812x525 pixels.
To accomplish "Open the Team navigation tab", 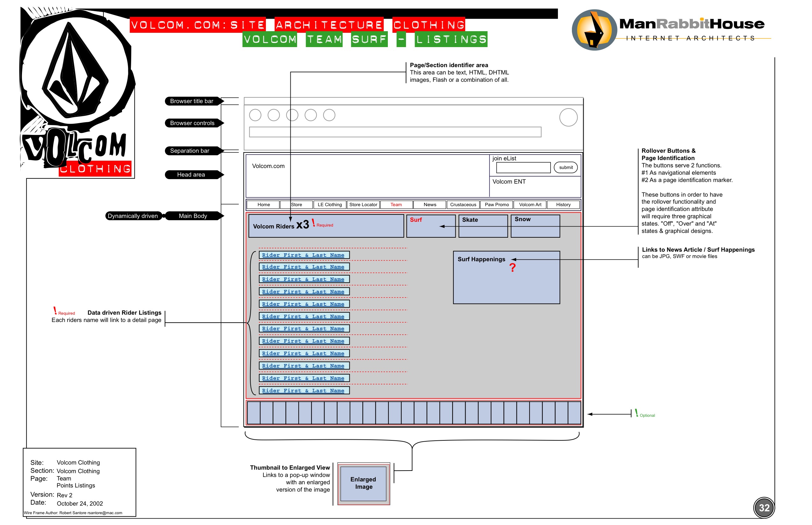I will pyautogui.click(x=396, y=205).
